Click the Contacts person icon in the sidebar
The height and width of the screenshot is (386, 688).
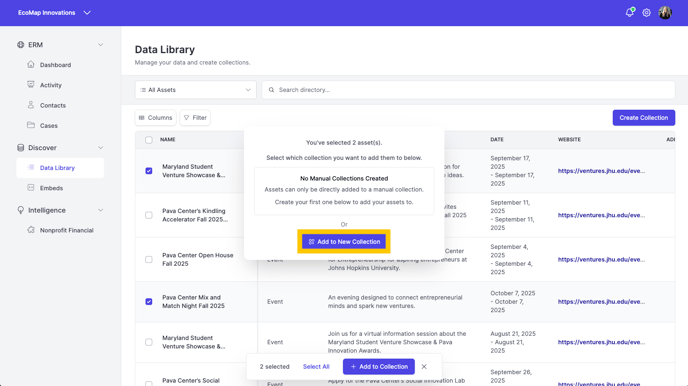pos(31,105)
